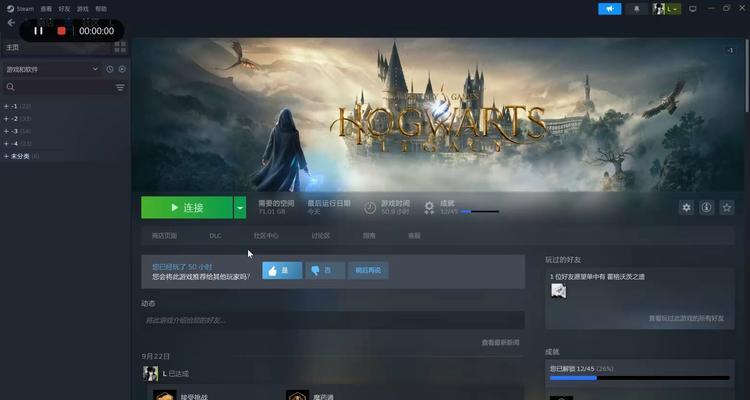Click the 成就 heading in right panel
750x400 pixels.
click(x=552, y=352)
